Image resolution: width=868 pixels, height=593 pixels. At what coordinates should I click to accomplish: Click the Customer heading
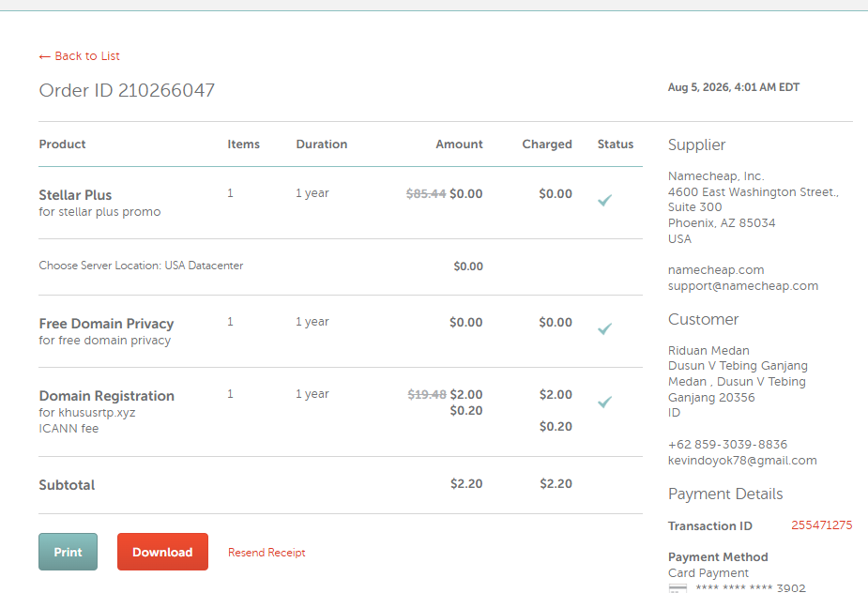(703, 319)
